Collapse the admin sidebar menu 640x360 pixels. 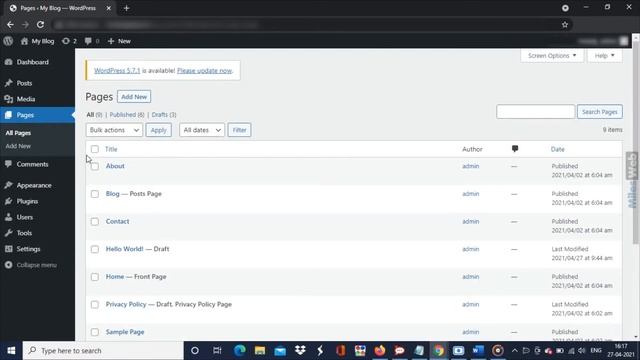pyautogui.click(x=31, y=265)
